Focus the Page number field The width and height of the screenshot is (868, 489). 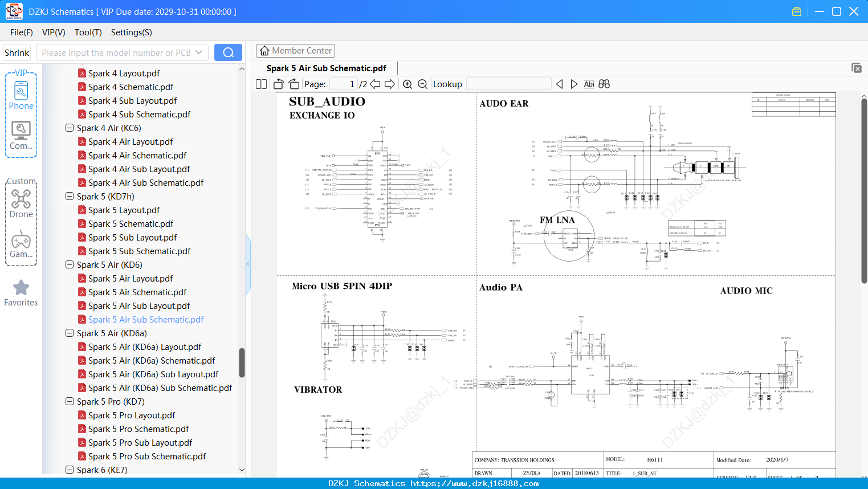coord(344,84)
